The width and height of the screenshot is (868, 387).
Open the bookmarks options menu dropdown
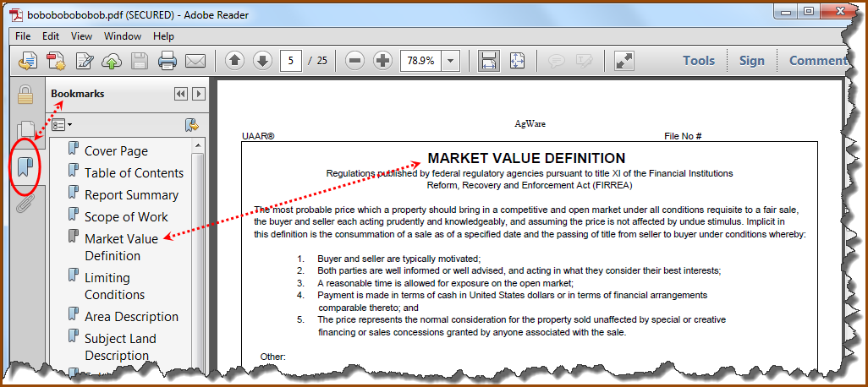[x=62, y=125]
